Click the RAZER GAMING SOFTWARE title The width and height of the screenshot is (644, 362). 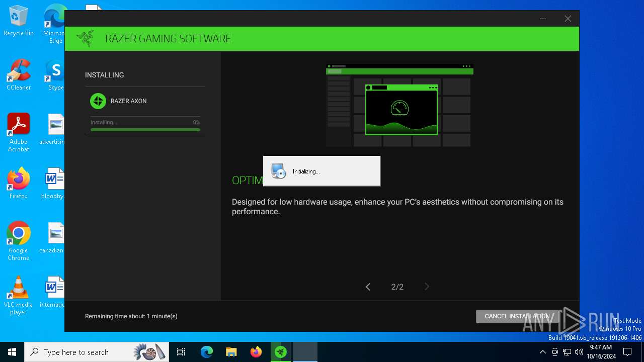pyautogui.click(x=168, y=39)
